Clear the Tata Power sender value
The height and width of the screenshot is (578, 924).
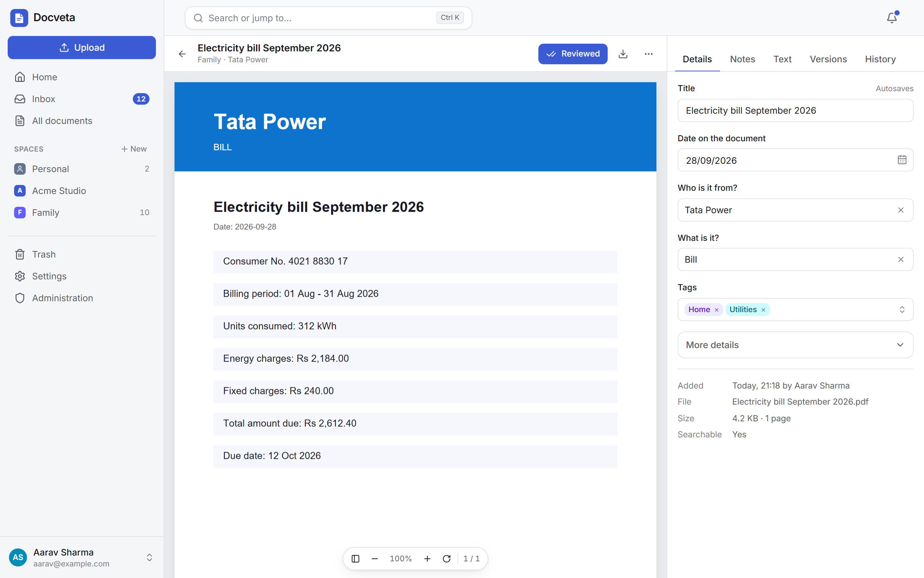[901, 210]
